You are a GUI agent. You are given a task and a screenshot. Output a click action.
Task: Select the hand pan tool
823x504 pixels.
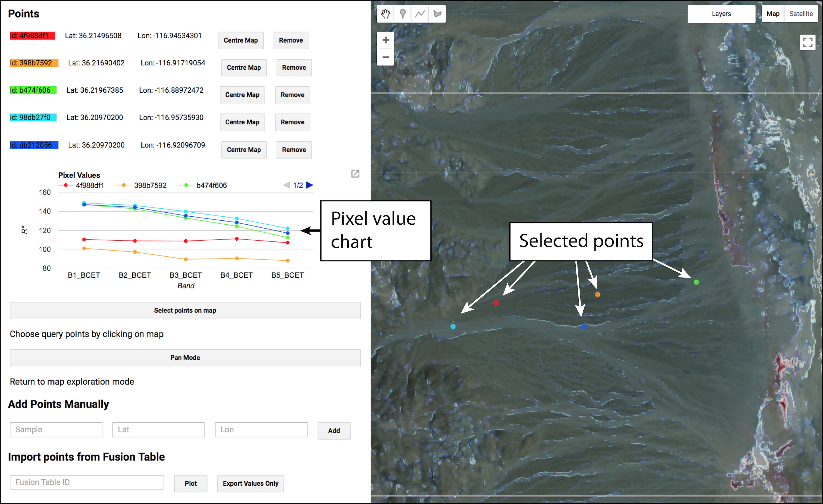385,14
